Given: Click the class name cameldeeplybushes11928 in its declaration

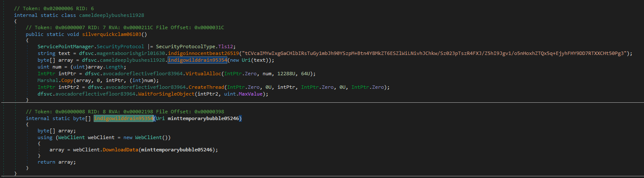Looking at the screenshot, I should coord(112,15).
